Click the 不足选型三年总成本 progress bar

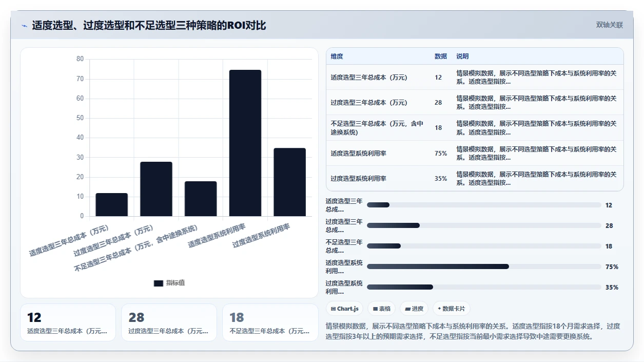coord(484,246)
